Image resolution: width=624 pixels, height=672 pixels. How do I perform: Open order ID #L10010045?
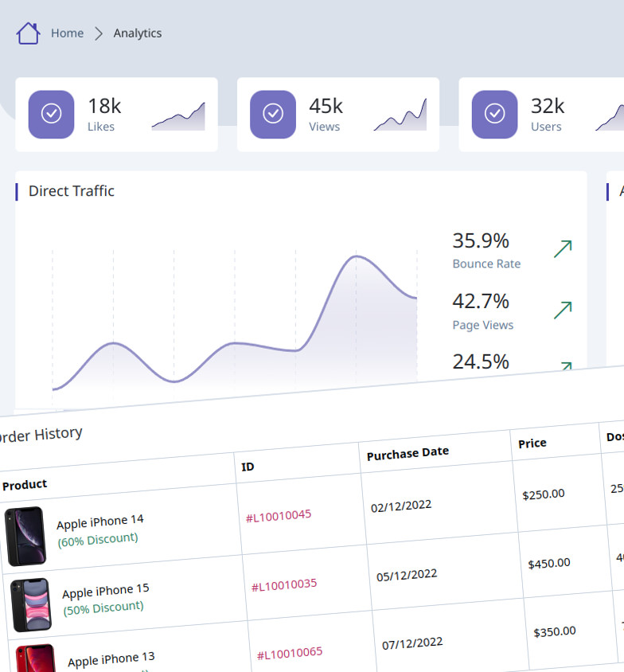pos(279,516)
